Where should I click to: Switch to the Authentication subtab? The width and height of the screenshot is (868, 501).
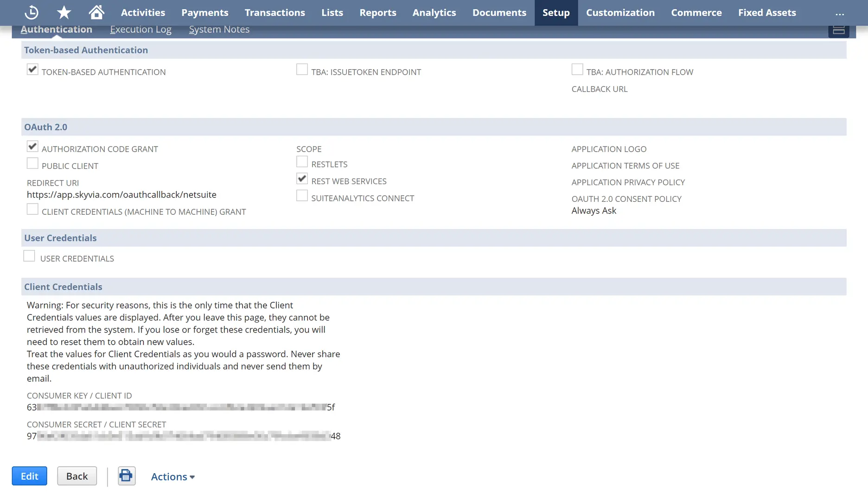pos(56,29)
